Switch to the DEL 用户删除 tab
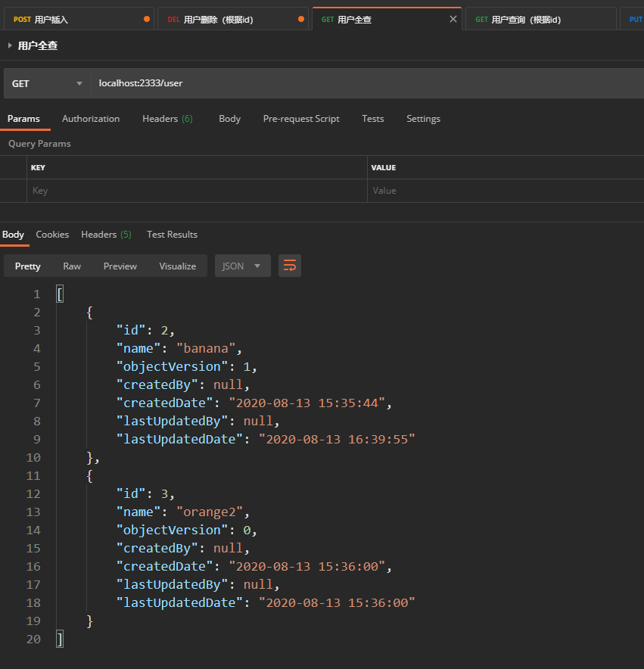The height and width of the screenshot is (669, 644). coord(227,20)
